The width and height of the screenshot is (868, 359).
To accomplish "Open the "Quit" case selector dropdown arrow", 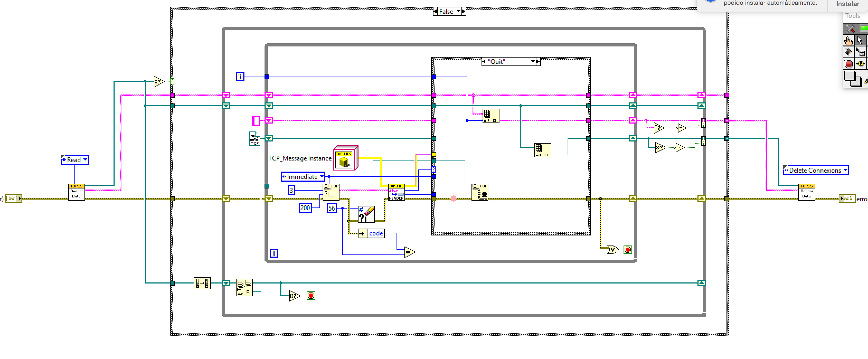I will pyautogui.click(x=533, y=61).
